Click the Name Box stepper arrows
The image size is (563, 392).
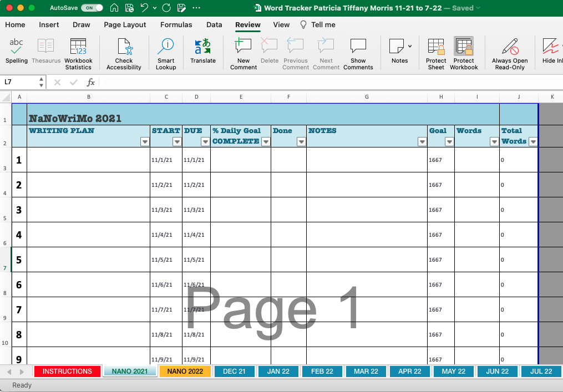tap(41, 82)
